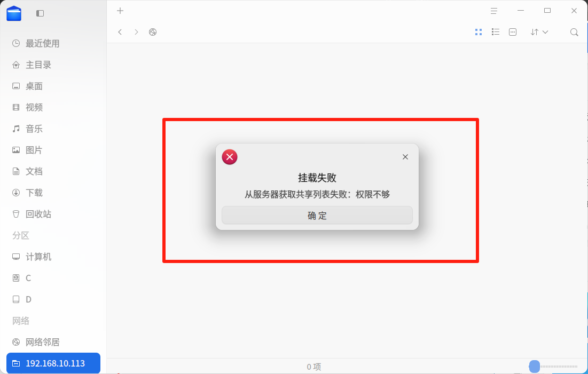Open the D partition
588x374 pixels.
click(53, 300)
